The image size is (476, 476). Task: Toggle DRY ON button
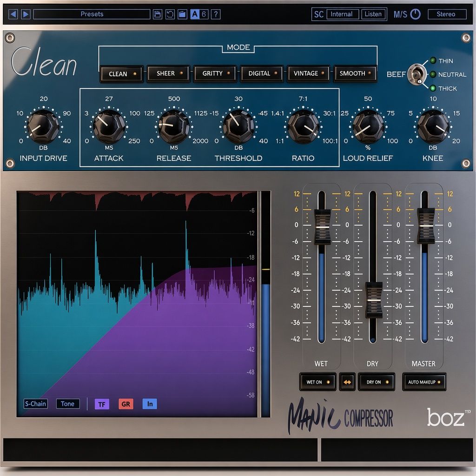point(377,382)
